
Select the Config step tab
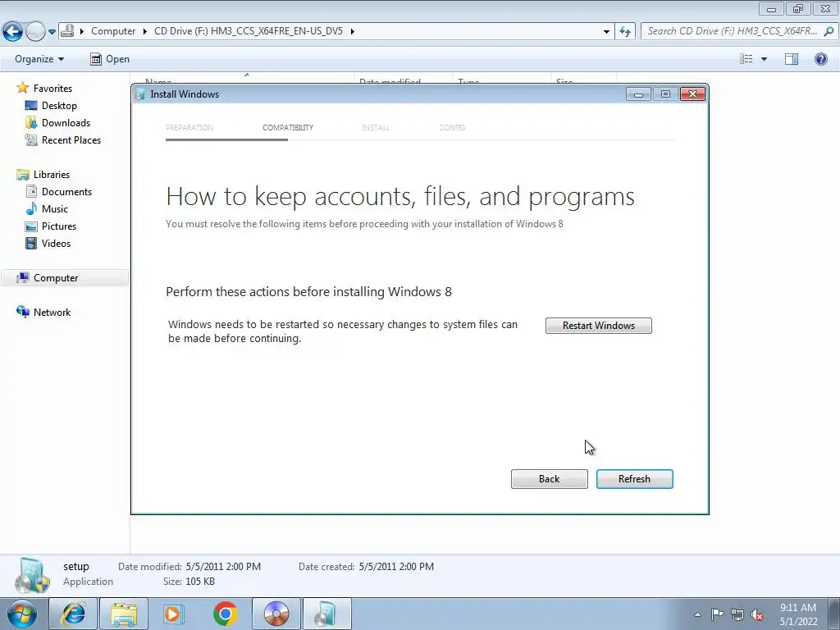click(x=452, y=127)
